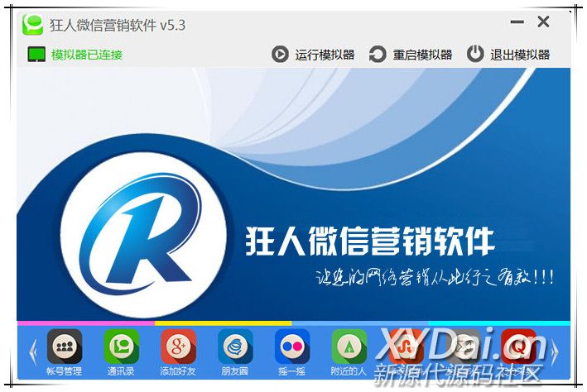This screenshot has height=392, width=587.
Task: Click the title 狂人微信营销软件 v5.3
Action: [x=118, y=25]
